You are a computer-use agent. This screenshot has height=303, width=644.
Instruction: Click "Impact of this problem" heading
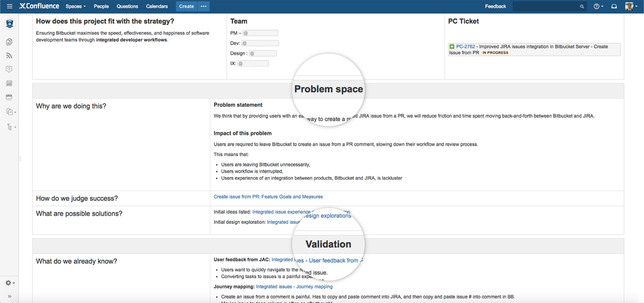coord(242,133)
